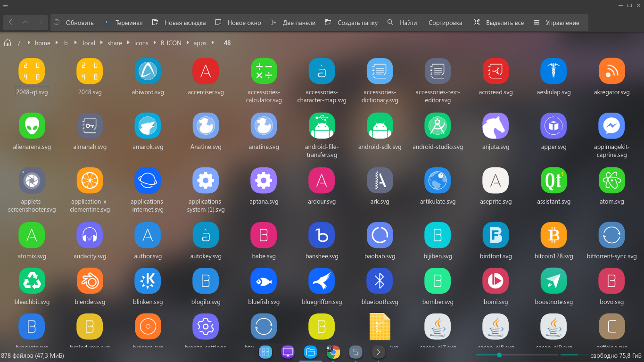This screenshot has height=362, width=644.
Task: Click Создать папку button
Action: click(x=351, y=23)
